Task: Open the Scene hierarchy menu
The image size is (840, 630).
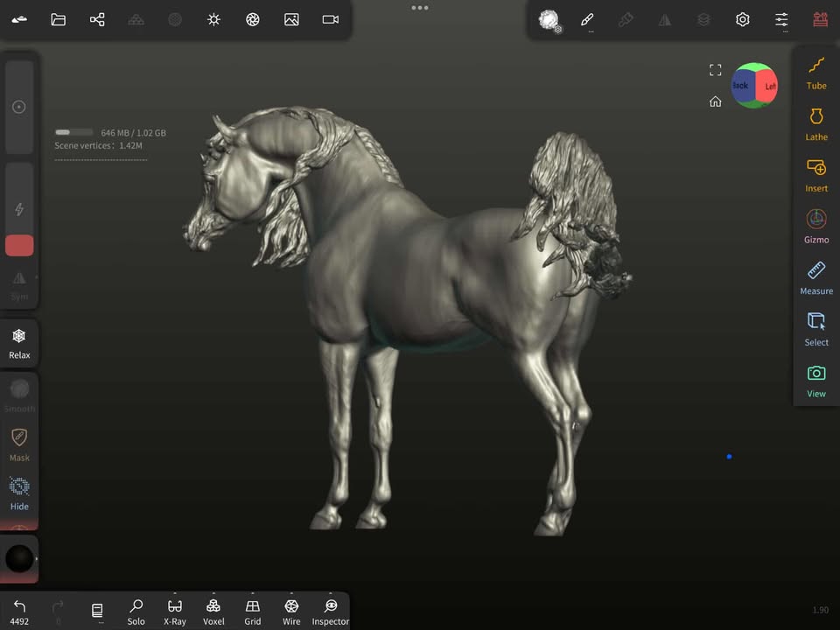Action: (97, 19)
